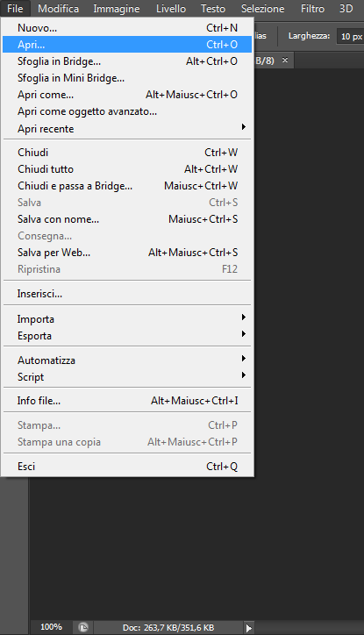Choose Salva per Web... option
This screenshot has height=635, width=364.
pos(127,253)
